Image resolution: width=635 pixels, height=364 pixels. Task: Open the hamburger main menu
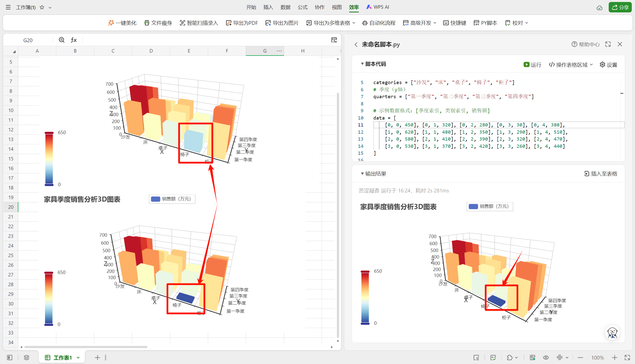[8, 7]
